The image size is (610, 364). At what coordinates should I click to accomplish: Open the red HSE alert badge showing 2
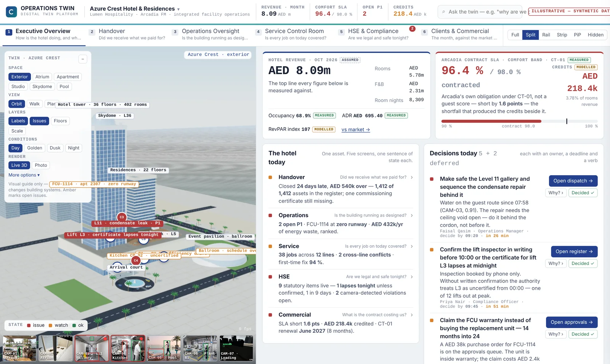(x=412, y=29)
